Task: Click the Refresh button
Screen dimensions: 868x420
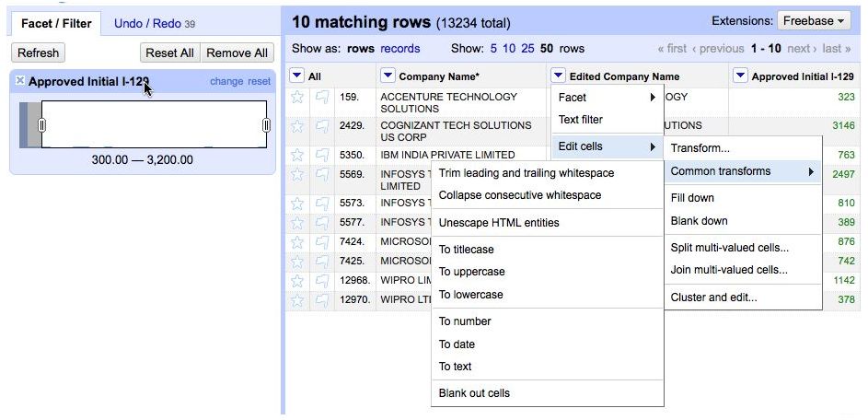Action: click(38, 53)
